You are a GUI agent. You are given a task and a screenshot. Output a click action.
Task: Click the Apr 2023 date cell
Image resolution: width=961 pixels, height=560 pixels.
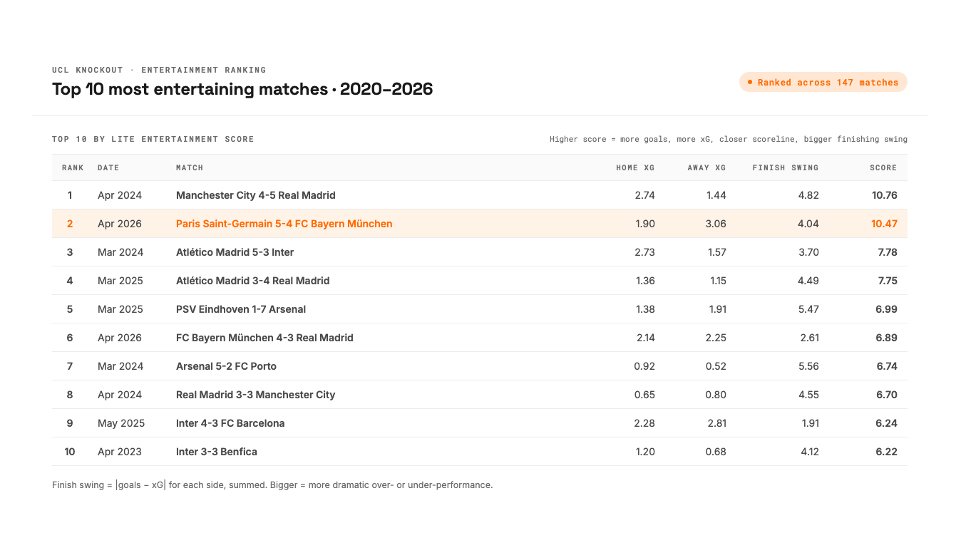[120, 452]
